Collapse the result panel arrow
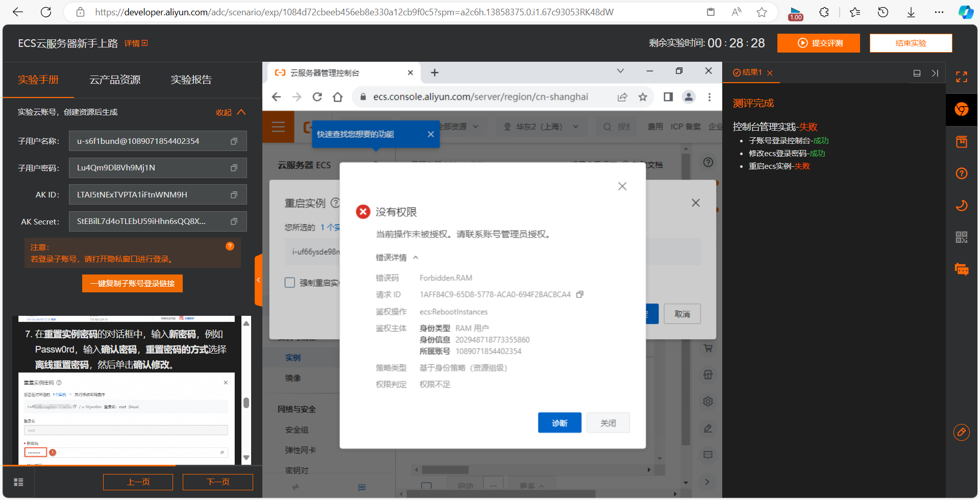Viewport: 980px width, 500px height. coord(935,73)
